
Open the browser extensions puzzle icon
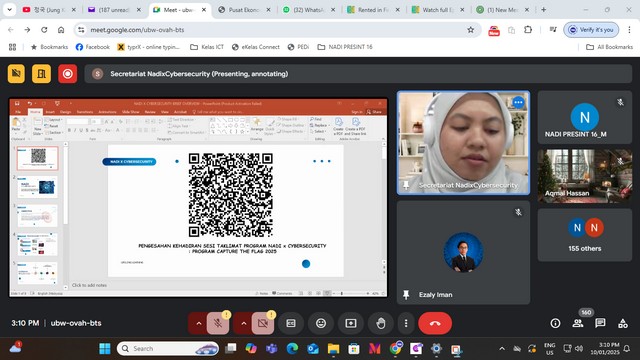[528, 30]
